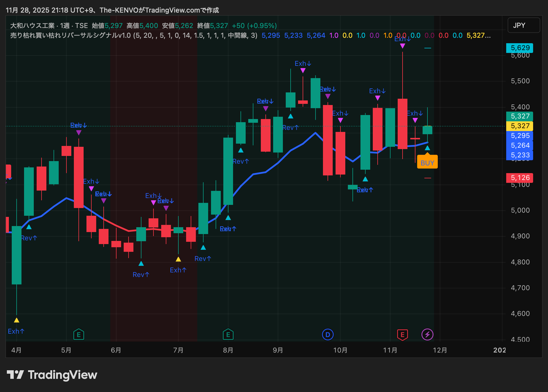Screen dimensions: 548x392
Task: Click the cyan 5,629 price label
Action: (520, 48)
